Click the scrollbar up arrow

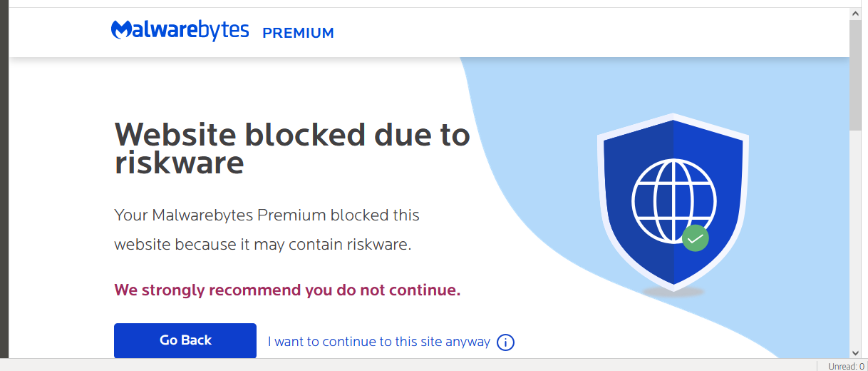tap(856, 14)
